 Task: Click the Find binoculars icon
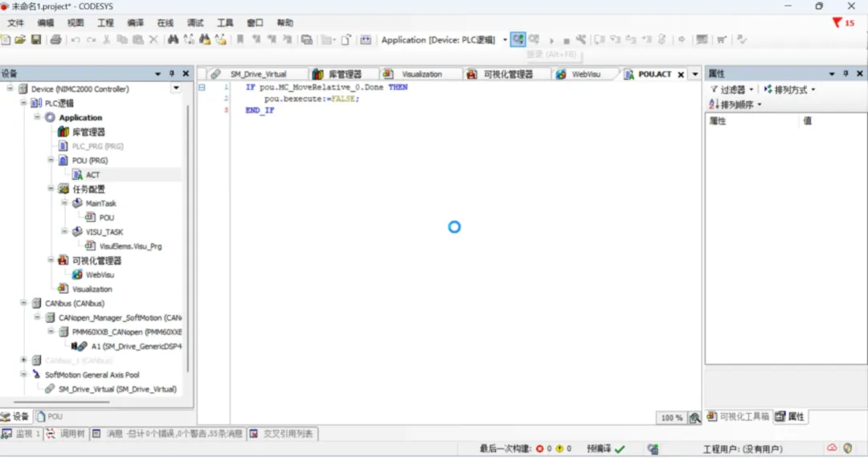[x=174, y=39]
